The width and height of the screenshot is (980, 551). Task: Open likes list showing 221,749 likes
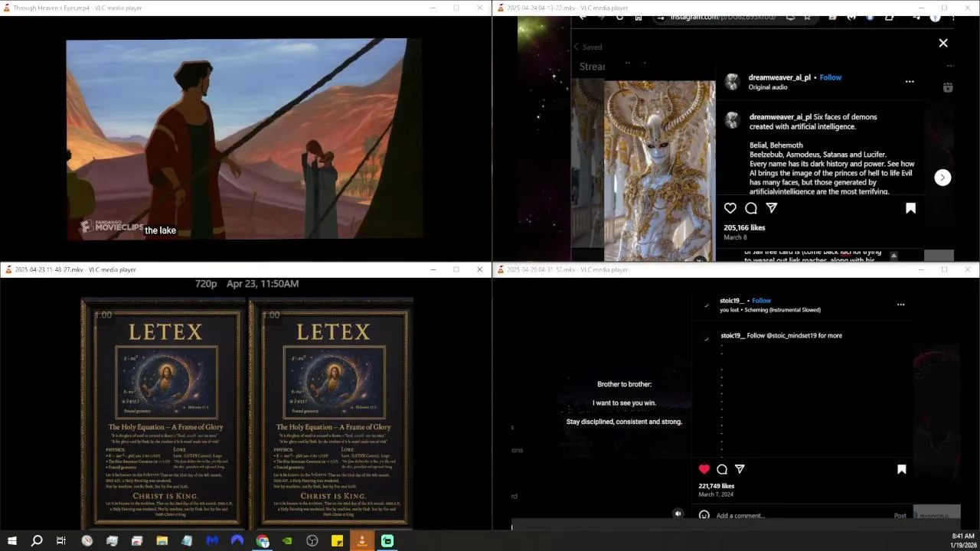tap(717, 486)
